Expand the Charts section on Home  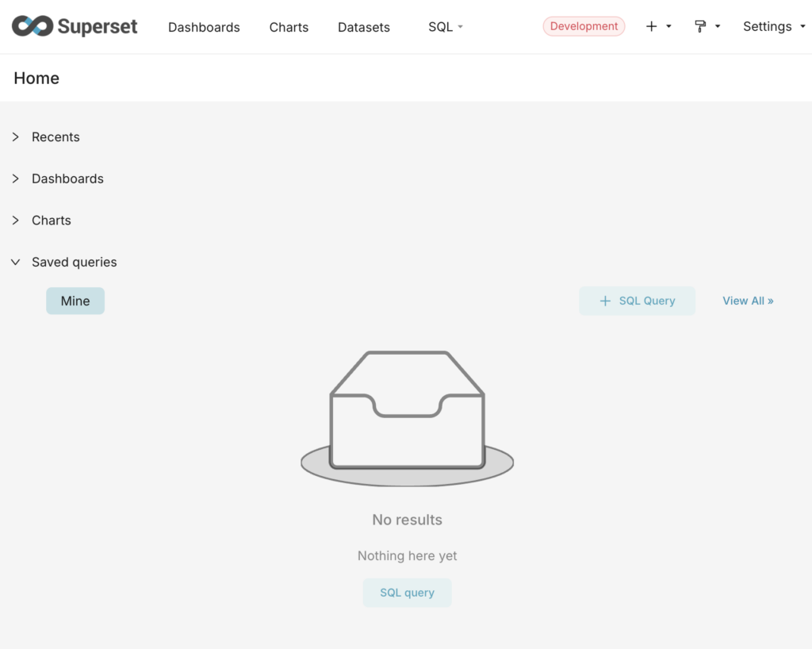click(52, 221)
